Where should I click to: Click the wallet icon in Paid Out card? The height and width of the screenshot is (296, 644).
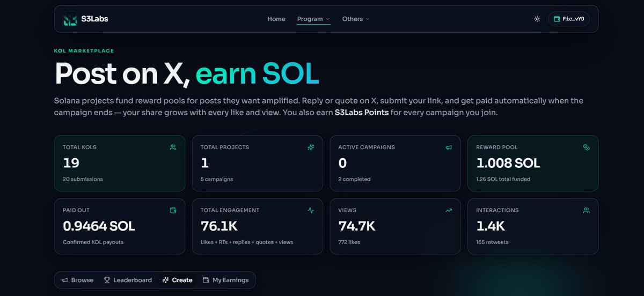click(x=173, y=210)
